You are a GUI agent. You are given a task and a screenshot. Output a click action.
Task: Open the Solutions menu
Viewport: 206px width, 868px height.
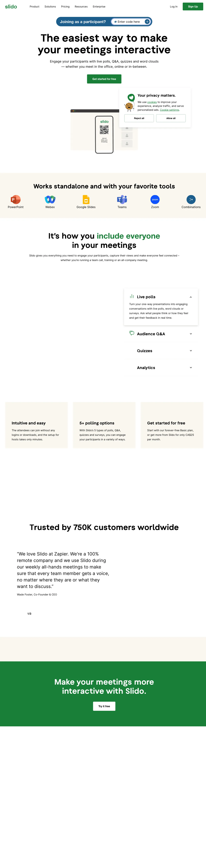(x=50, y=7)
